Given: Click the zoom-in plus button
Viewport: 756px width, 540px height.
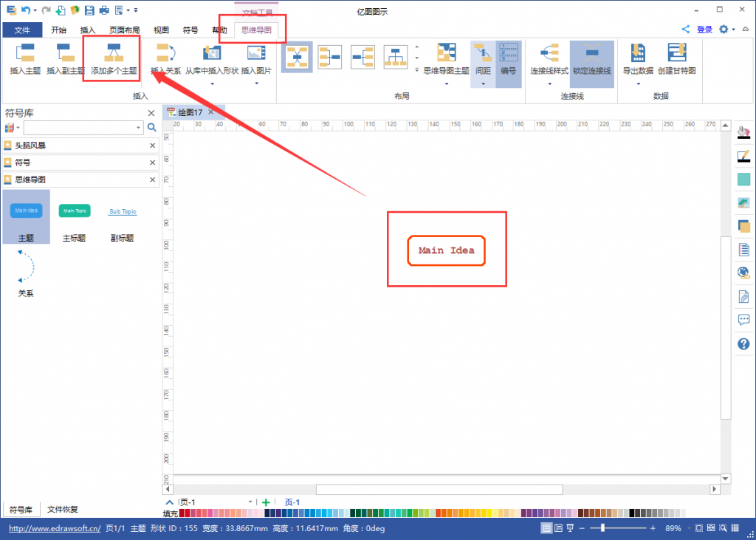Looking at the screenshot, I should pyautogui.click(x=653, y=528).
